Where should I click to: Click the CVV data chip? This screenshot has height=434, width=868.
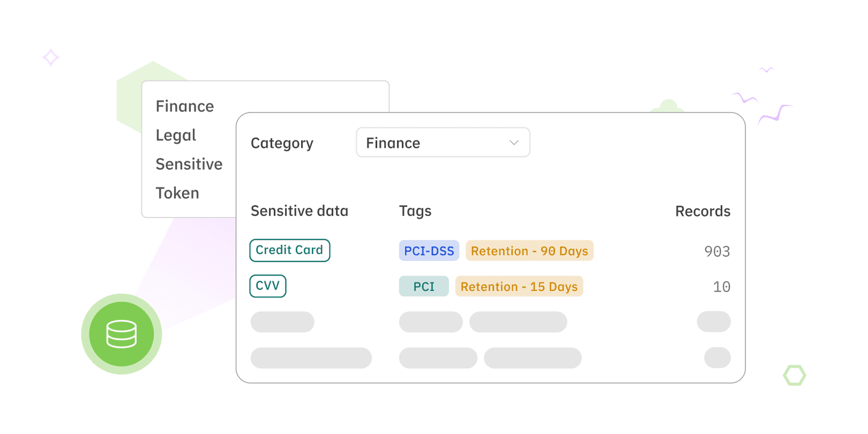point(268,286)
